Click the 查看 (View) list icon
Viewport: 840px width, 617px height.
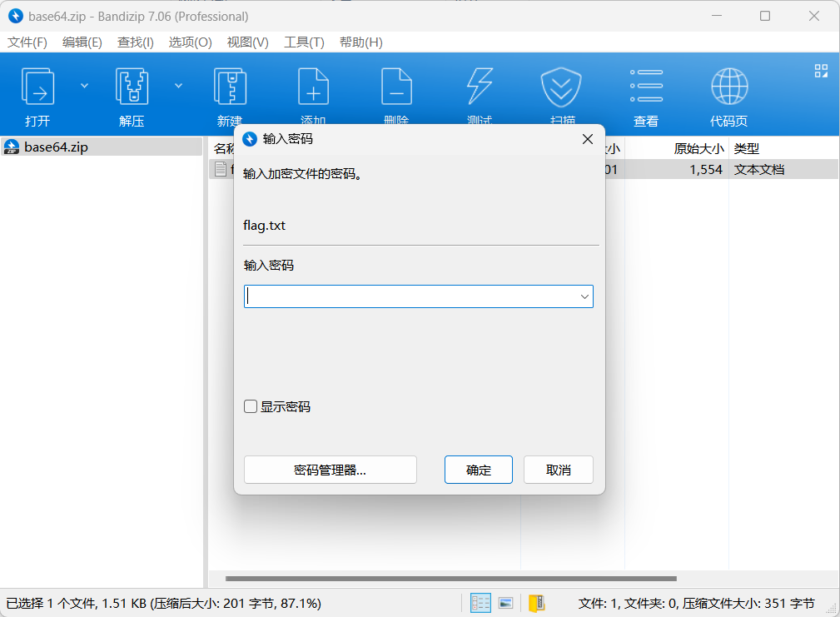pyautogui.click(x=646, y=87)
